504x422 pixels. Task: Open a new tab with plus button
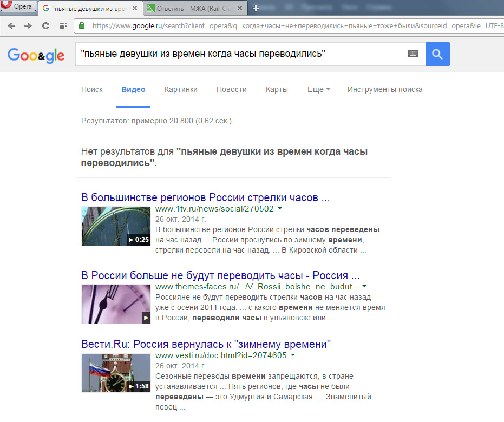point(256,8)
